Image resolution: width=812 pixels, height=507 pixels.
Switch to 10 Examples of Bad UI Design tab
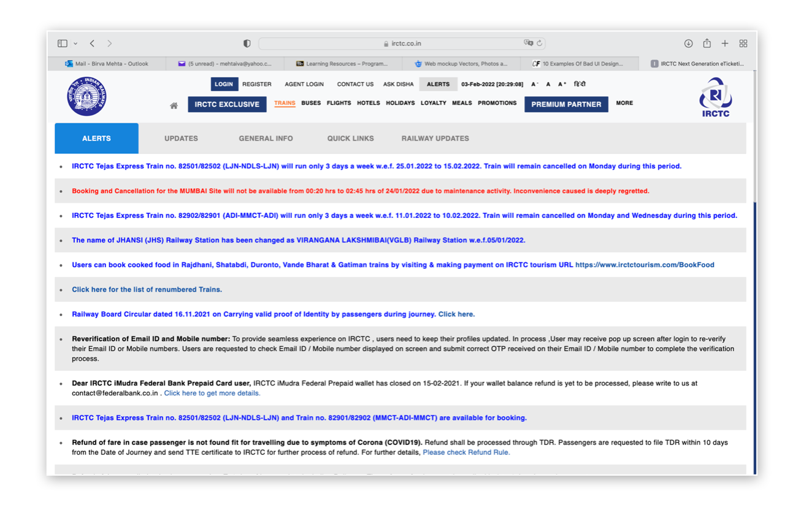pos(579,63)
